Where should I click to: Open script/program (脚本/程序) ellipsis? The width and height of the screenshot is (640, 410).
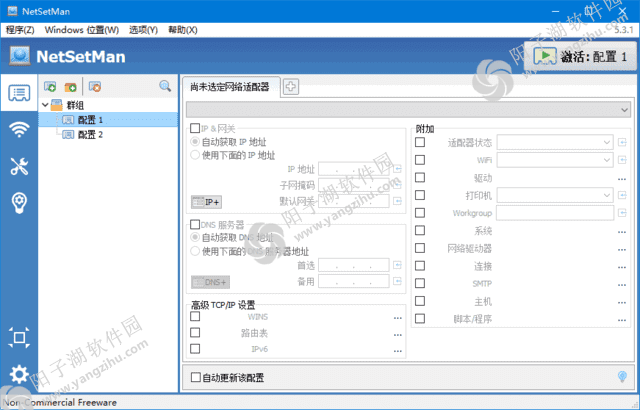[622, 320]
